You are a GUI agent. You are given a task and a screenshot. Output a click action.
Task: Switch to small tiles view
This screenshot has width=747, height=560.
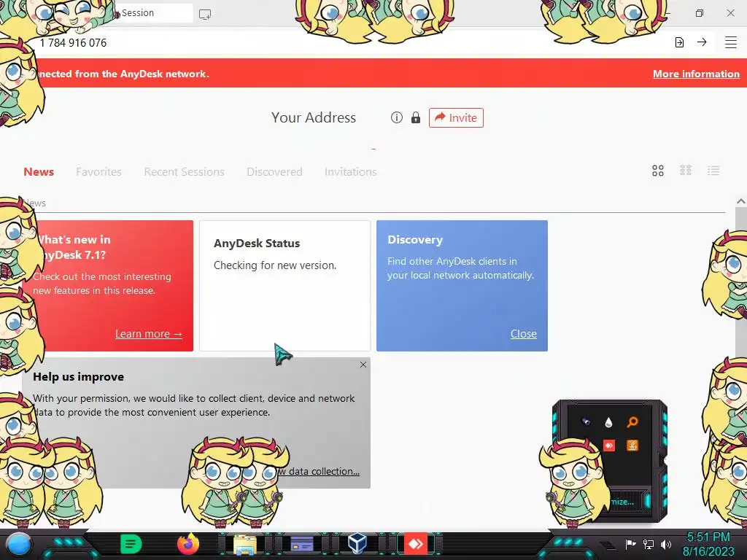point(686,171)
